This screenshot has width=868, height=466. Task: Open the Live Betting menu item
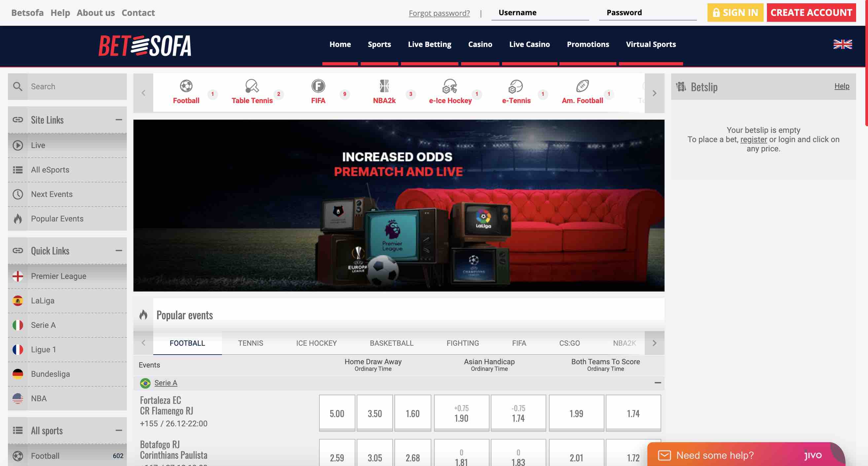pyautogui.click(x=429, y=44)
